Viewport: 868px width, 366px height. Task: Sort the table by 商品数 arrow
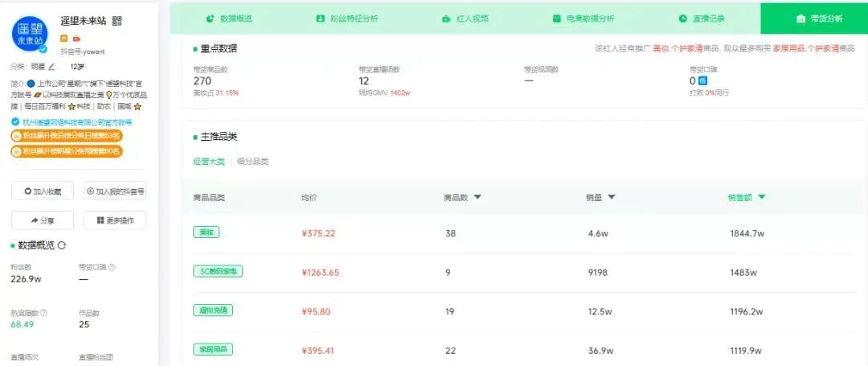tap(477, 197)
